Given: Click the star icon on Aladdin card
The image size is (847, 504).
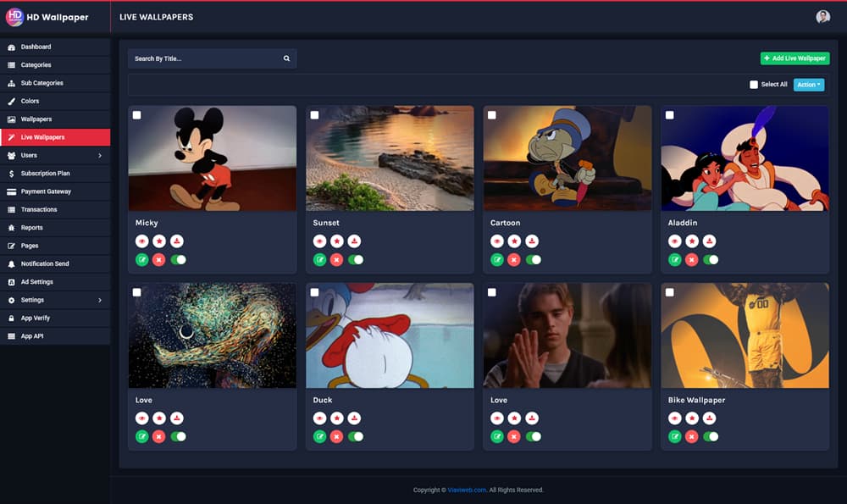Looking at the screenshot, I should pos(692,241).
